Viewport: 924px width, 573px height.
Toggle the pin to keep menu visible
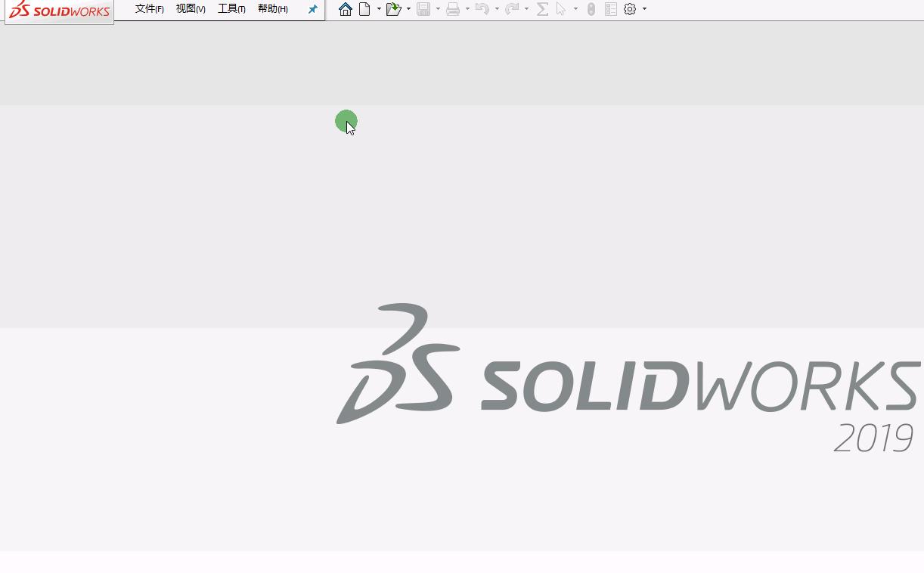coord(312,9)
